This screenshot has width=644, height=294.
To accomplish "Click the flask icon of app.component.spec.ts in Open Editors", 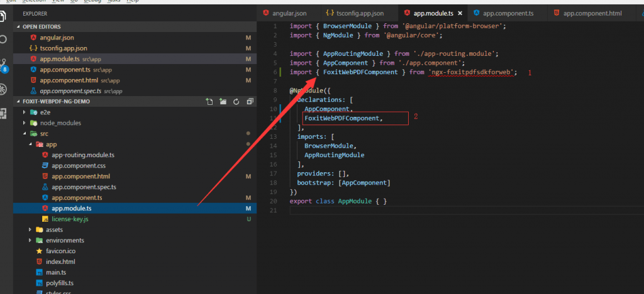I will [33, 91].
